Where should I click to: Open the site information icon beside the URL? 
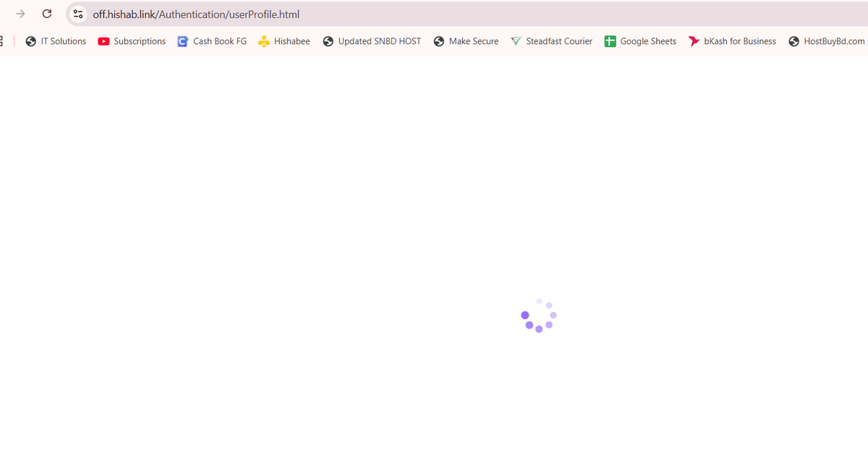[79, 14]
